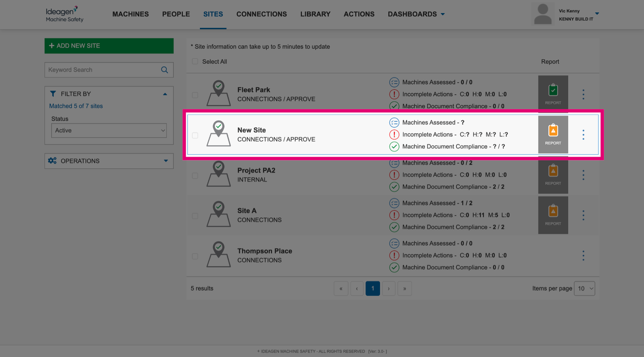Click the Site A map pin icon
This screenshot has height=357, width=644.
(219, 214)
